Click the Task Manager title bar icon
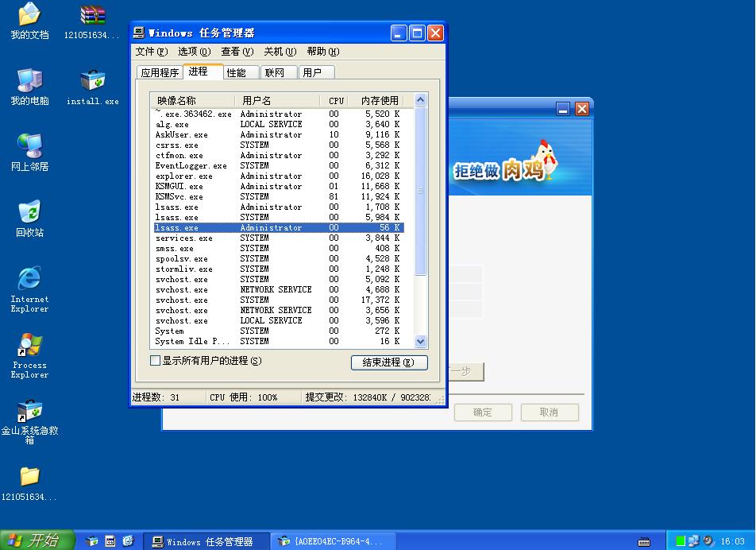The height and width of the screenshot is (550, 756). [139, 33]
